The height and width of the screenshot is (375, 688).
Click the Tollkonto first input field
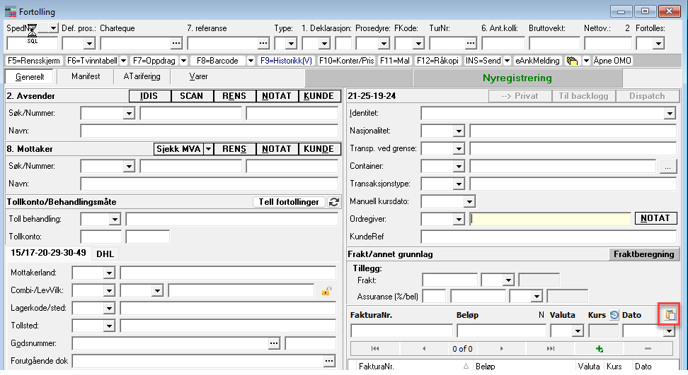coord(101,237)
